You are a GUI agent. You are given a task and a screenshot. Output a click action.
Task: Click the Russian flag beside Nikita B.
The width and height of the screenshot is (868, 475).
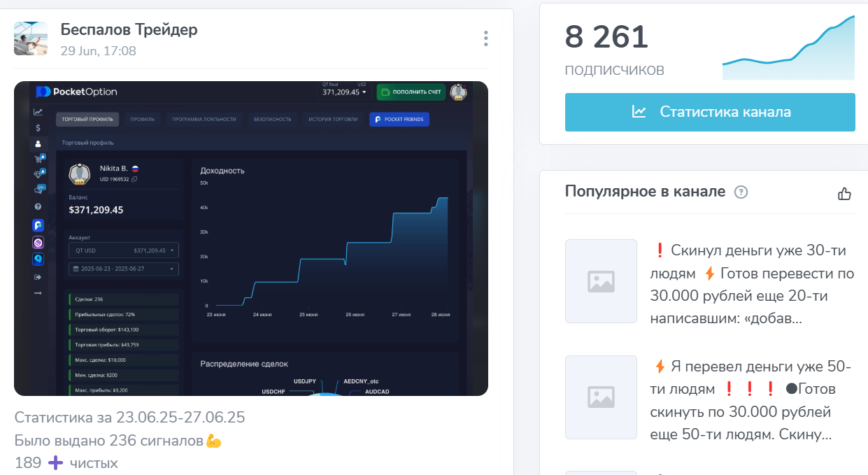(135, 169)
